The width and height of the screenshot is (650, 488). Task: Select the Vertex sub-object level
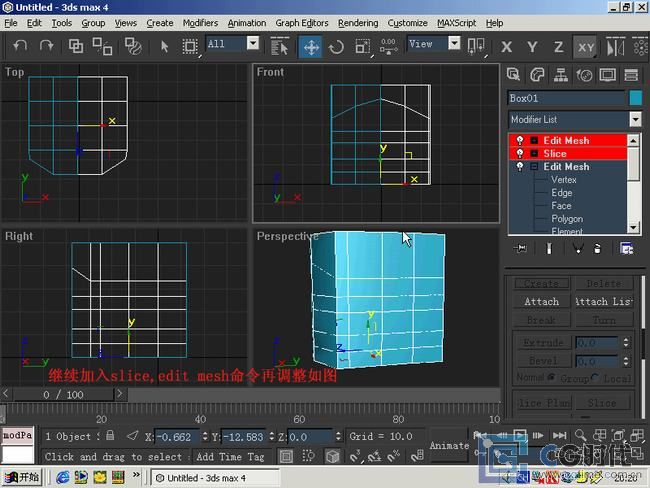click(x=564, y=180)
